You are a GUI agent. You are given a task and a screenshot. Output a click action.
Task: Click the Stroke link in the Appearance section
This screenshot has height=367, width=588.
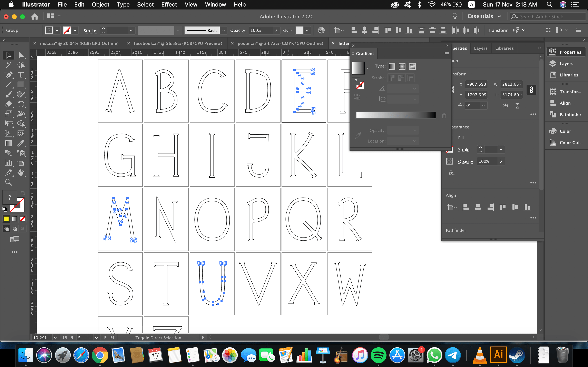(x=464, y=149)
